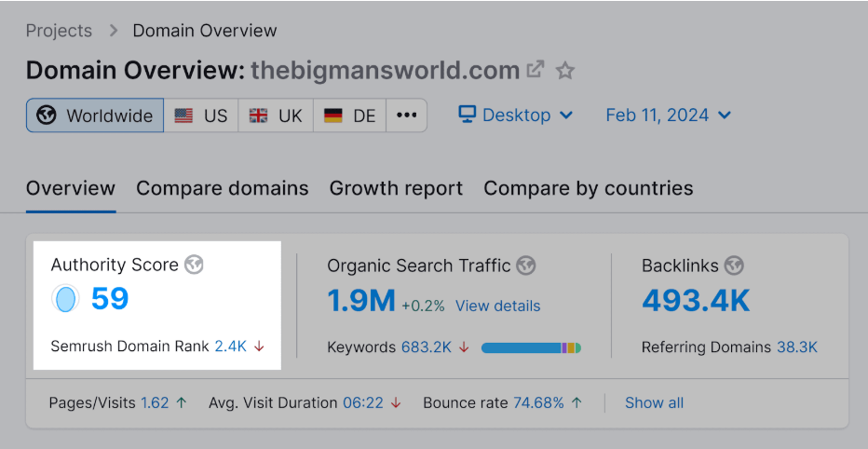Open Compare by countries tab
This screenshot has height=449, width=868.
pos(589,188)
